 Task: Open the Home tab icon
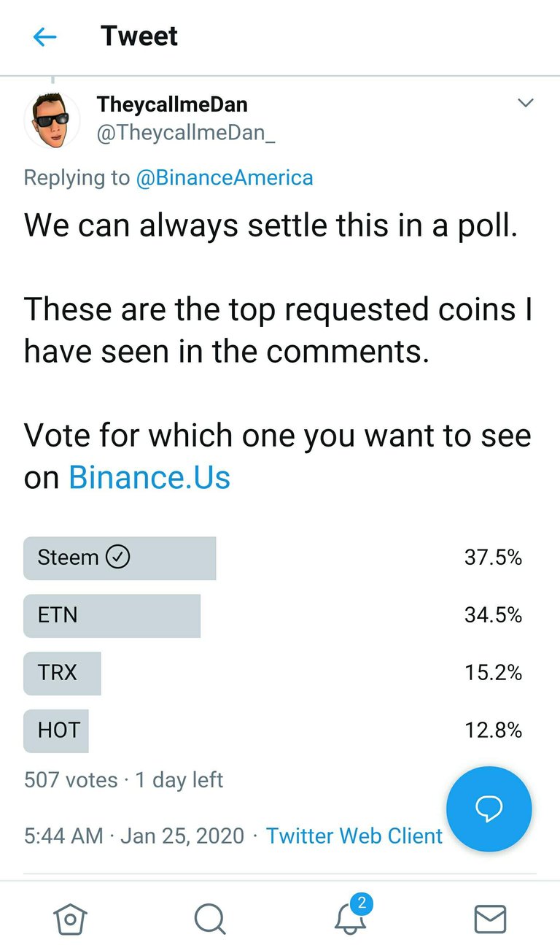point(71,919)
